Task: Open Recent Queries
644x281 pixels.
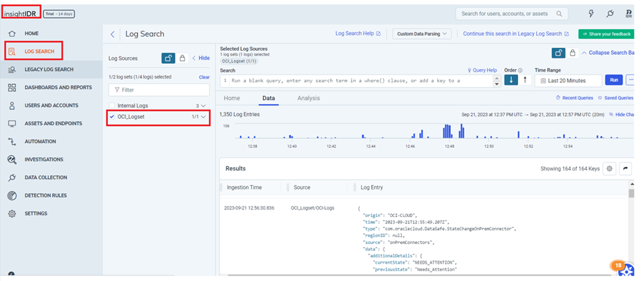Action: click(x=574, y=98)
